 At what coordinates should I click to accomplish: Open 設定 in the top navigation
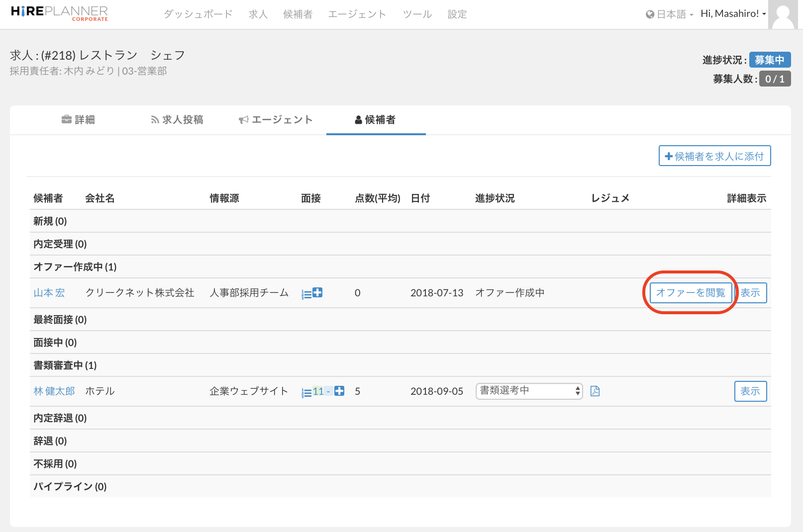(x=457, y=14)
